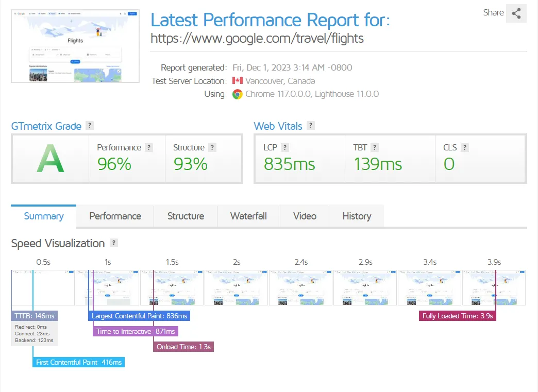
Task: Click the Web Vitals heading
Action: (278, 126)
